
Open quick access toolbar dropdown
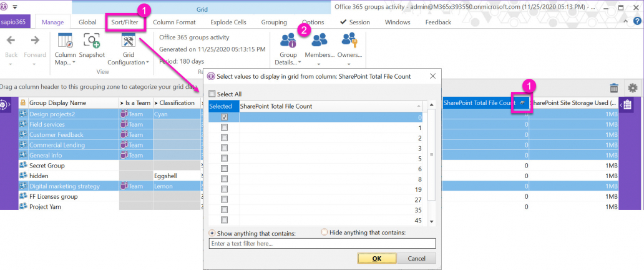pyautogui.click(x=15, y=7)
